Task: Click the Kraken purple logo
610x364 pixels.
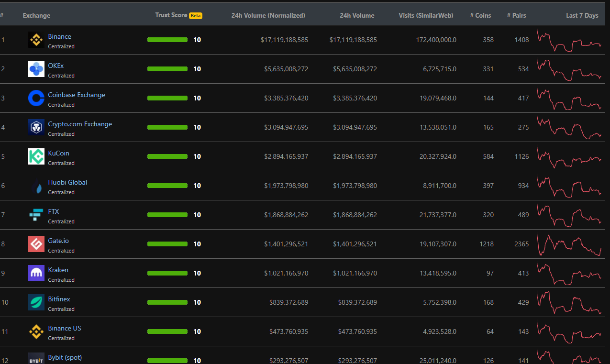Action: tap(36, 274)
